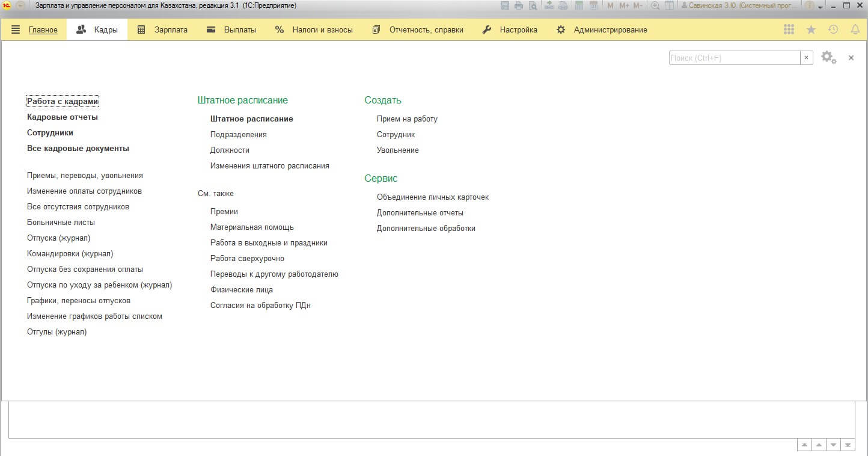Select the Кадры section tab

tap(97, 29)
